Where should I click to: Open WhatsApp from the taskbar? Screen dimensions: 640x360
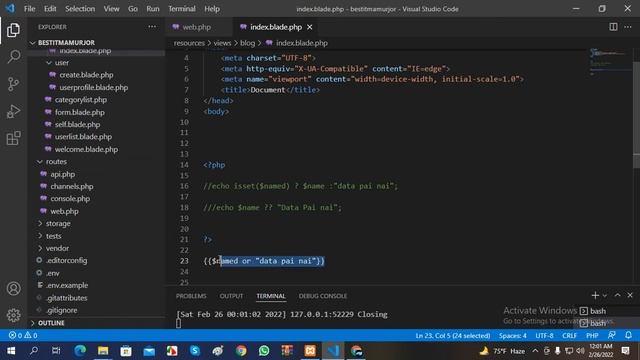point(264,351)
